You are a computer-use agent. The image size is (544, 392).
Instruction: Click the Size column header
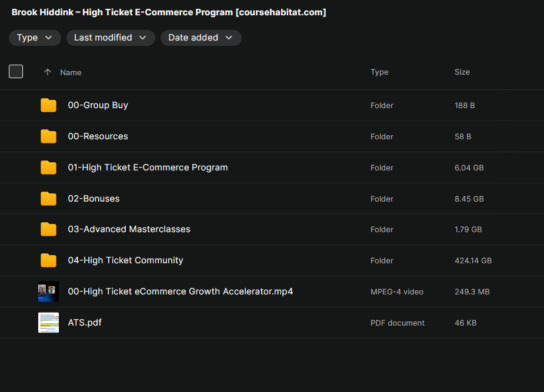[x=462, y=72]
